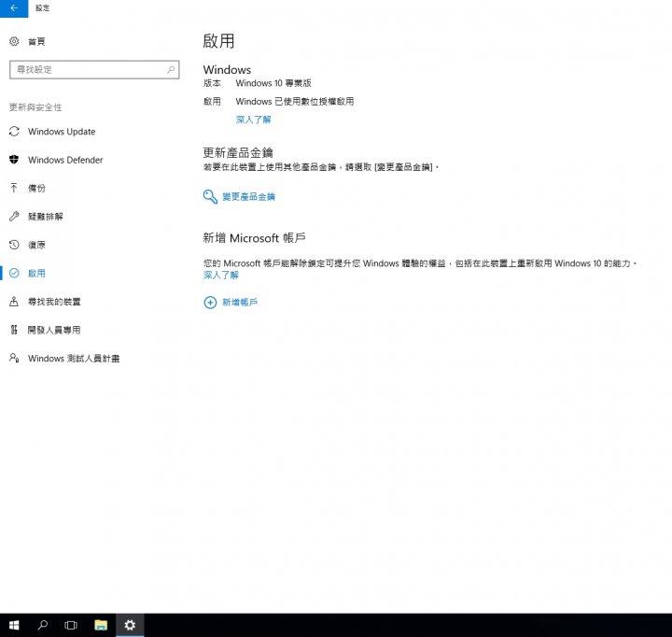The height and width of the screenshot is (637, 672).
Task: Click the Windows Defender shield icon
Action: (x=14, y=160)
